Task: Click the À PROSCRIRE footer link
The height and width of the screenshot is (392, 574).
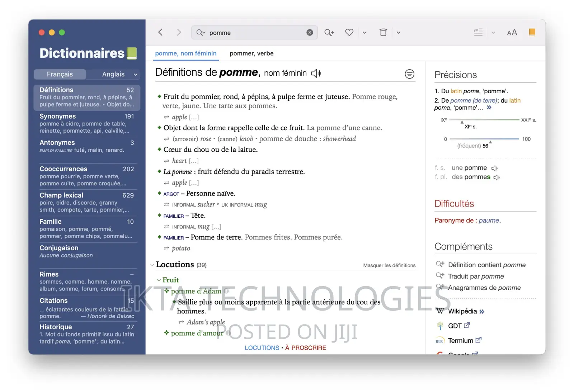Action: click(x=306, y=348)
